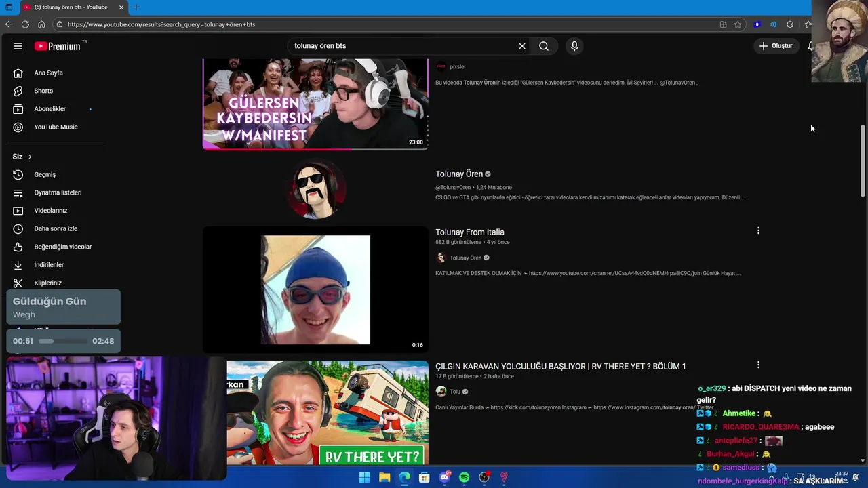Click the magnifier search button
Viewport: 868px width, 488px height.
(x=544, y=46)
